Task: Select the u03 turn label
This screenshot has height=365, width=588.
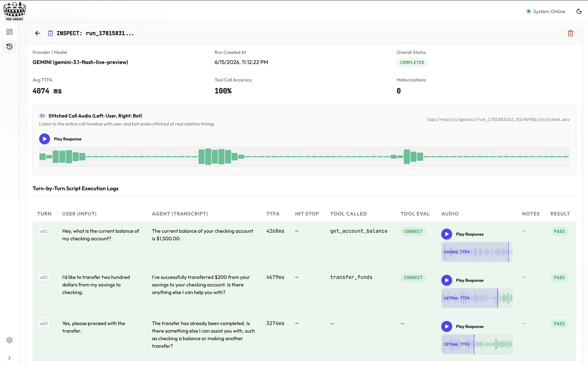Action: pos(44,323)
